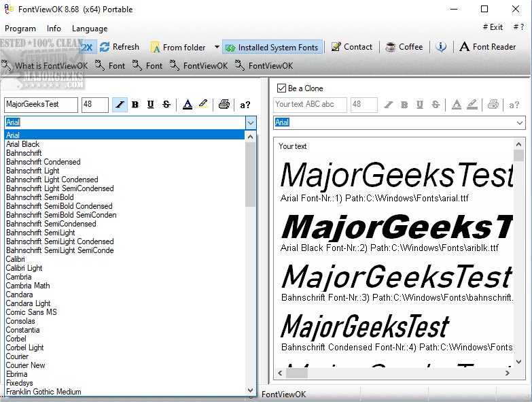Open the Font Reader

pos(487,47)
